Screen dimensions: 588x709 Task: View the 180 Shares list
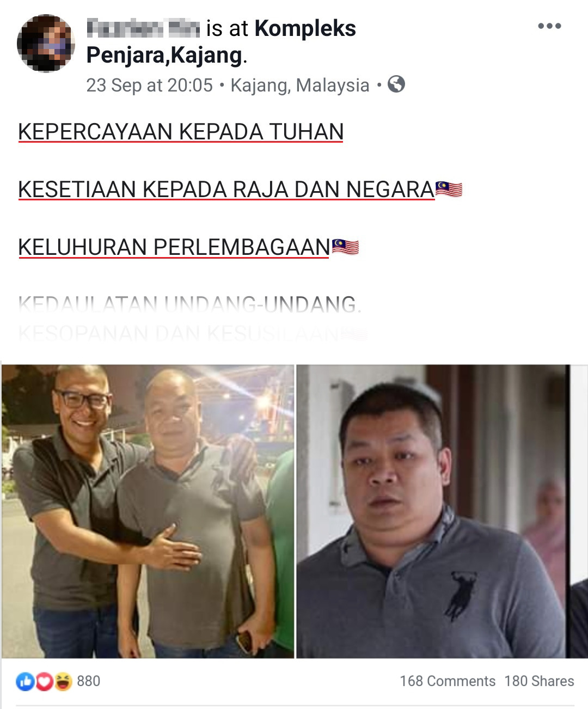tap(539, 681)
